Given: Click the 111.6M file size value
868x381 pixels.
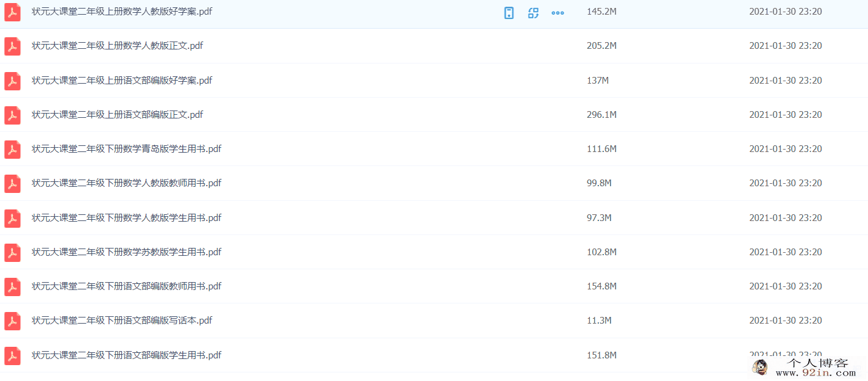Looking at the screenshot, I should point(601,148).
